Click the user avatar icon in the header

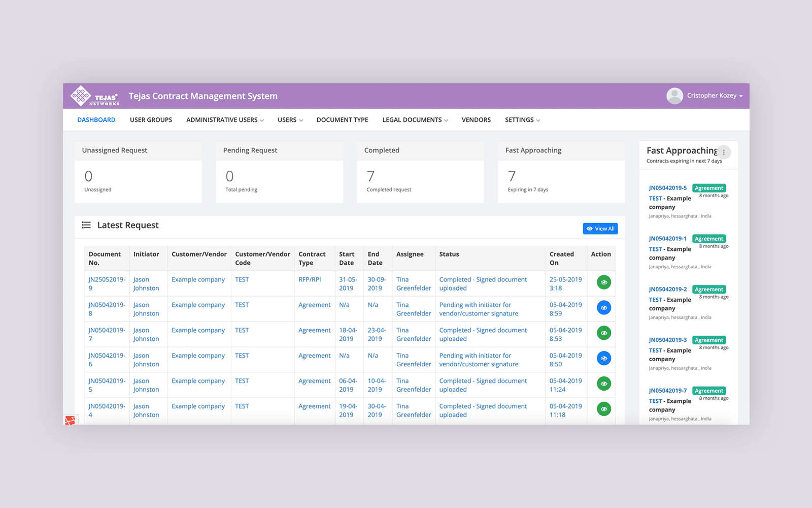tap(675, 96)
